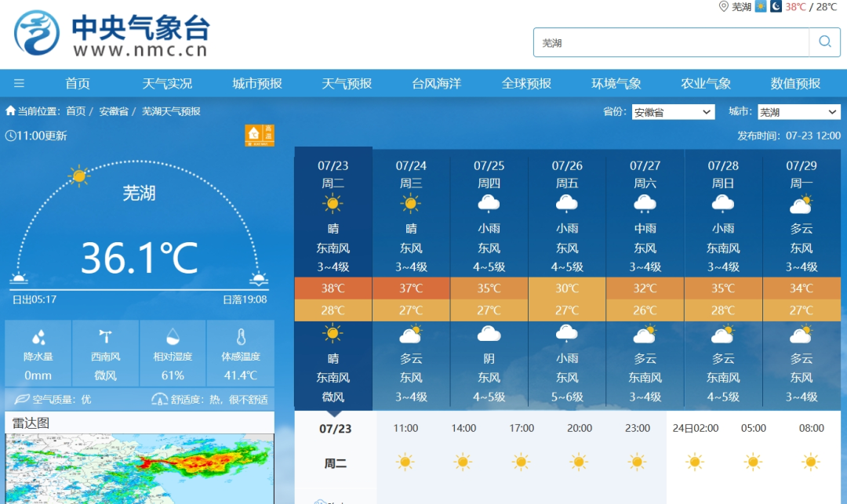Click the sunset icon above 日落19:08
Viewport: 847px width, 504px height.
click(x=259, y=279)
